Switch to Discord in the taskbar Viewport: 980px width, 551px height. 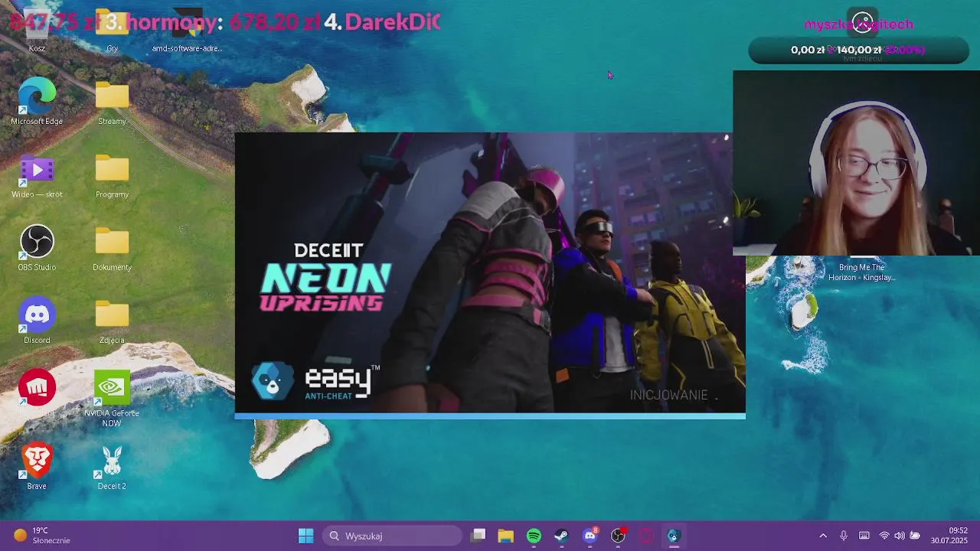click(590, 536)
